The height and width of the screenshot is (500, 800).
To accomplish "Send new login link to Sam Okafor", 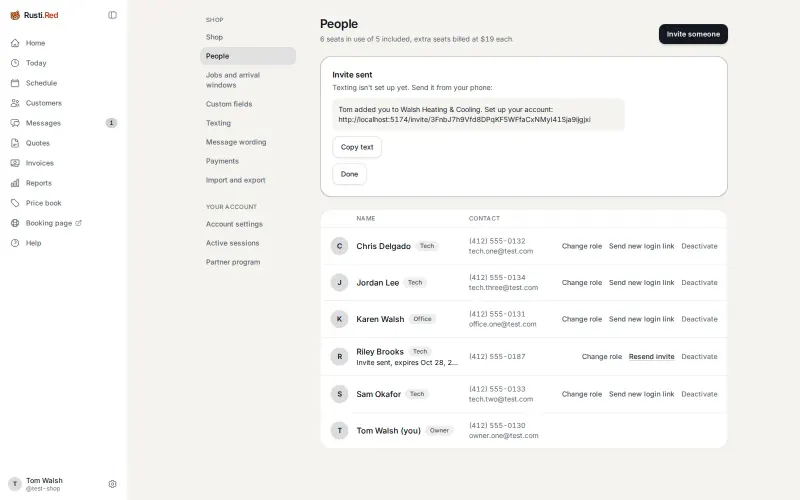I will click(x=641, y=394).
